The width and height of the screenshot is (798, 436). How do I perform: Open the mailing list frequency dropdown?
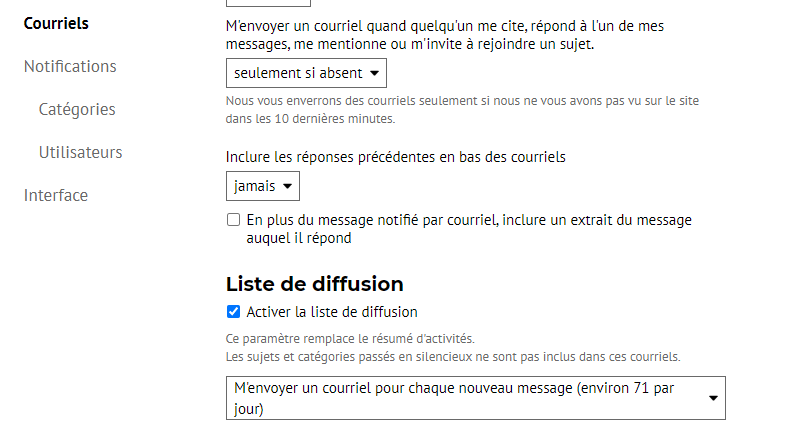click(x=476, y=398)
